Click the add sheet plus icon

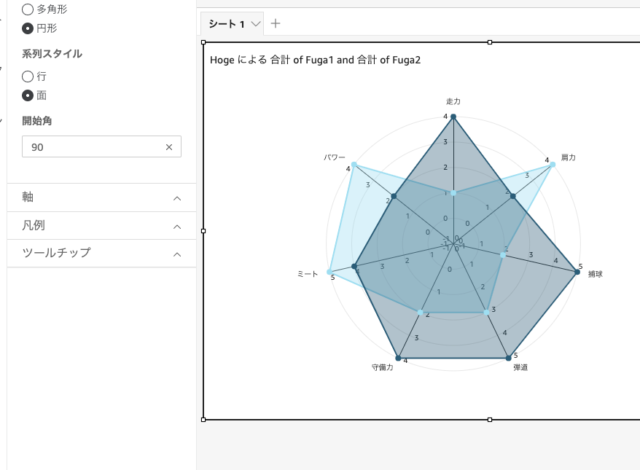point(276,24)
